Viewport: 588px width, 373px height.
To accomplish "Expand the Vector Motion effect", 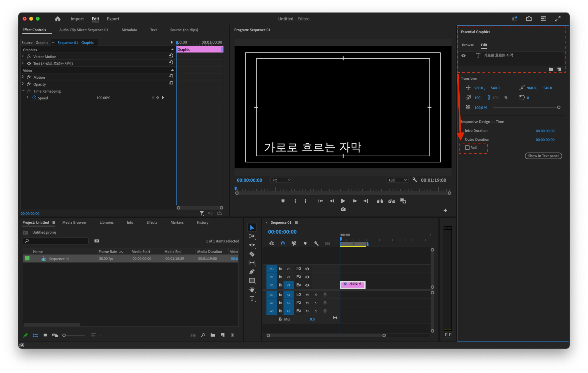I will coord(23,56).
